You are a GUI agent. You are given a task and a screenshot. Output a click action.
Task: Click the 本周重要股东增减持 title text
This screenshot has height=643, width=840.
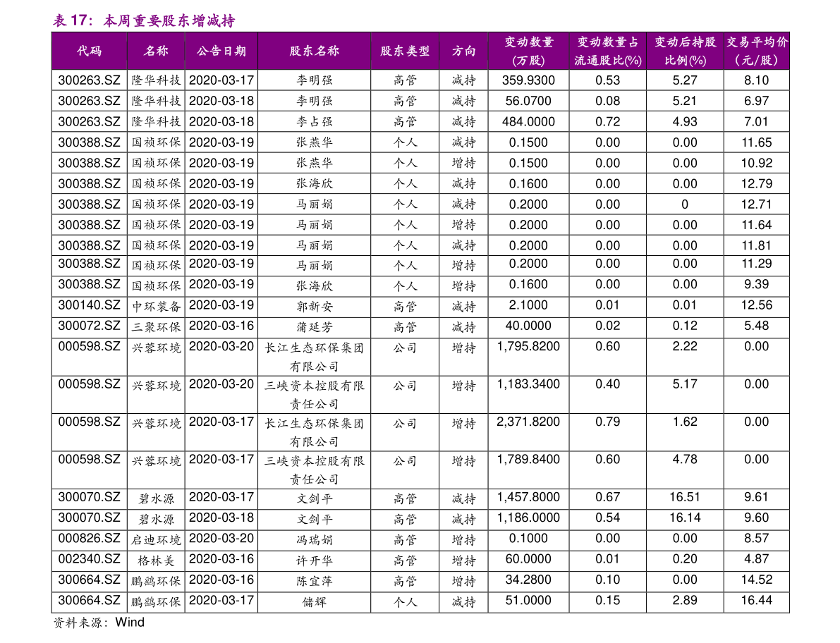click(169, 21)
